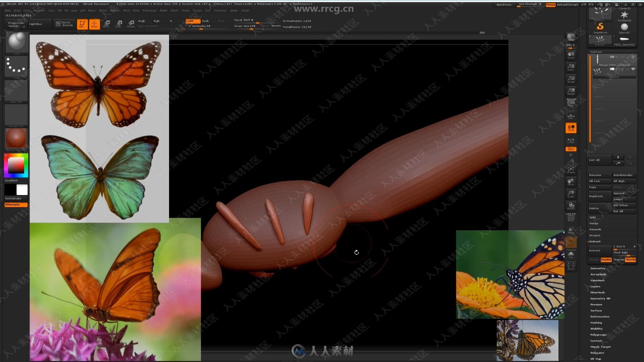Screen dimensions: 644x362
Task: Select the Scale transform icon in top shelf
Action: pos(118,24)
